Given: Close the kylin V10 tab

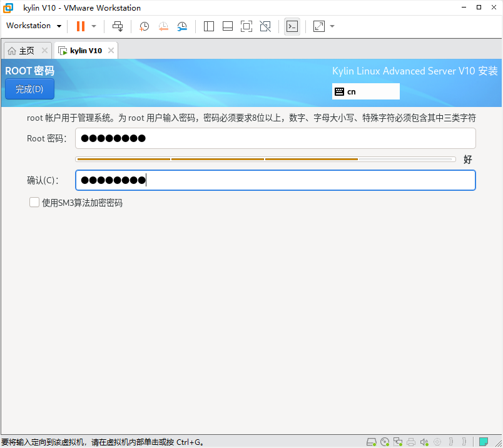Looking at the screenshot, I should click(x=111, y=51).
